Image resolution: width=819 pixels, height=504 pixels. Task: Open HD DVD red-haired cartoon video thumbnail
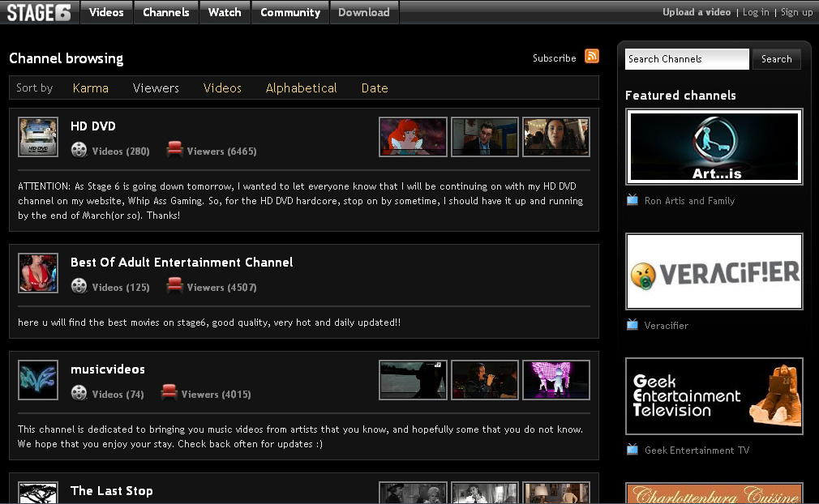[x=414, y=137]
